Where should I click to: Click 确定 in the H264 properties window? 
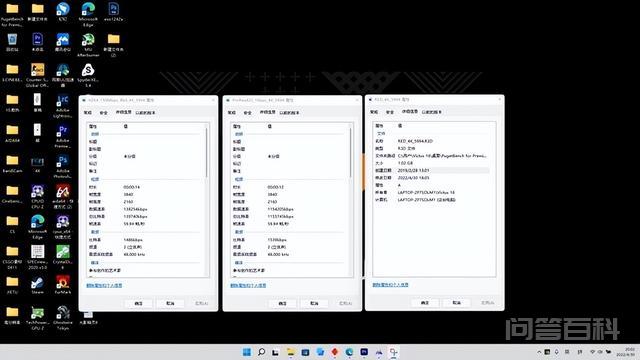click(138, 303)
